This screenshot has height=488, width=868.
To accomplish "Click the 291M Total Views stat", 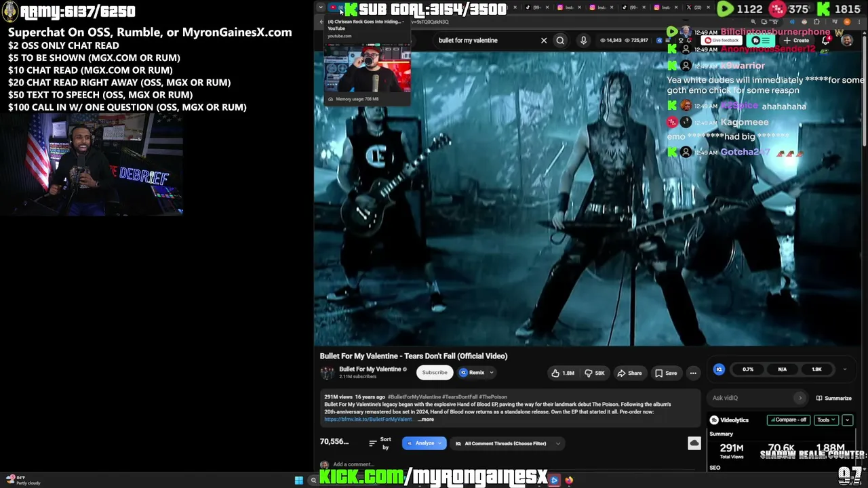I will pos(732,451).
